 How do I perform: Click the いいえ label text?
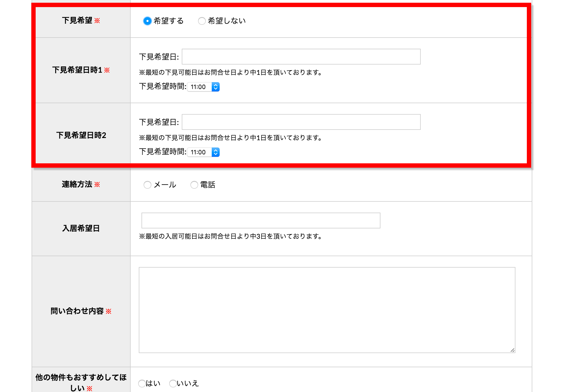(188, 384)
